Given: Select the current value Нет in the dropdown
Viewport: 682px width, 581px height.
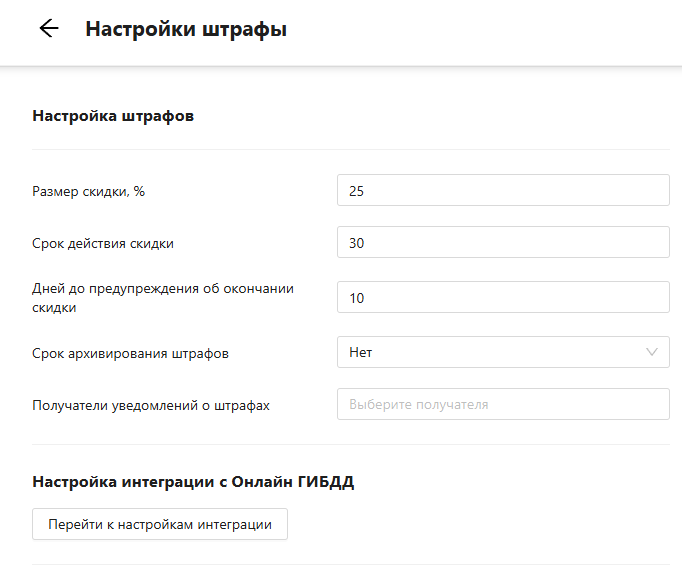Looking at the screenshot, I should click(361, 352).
